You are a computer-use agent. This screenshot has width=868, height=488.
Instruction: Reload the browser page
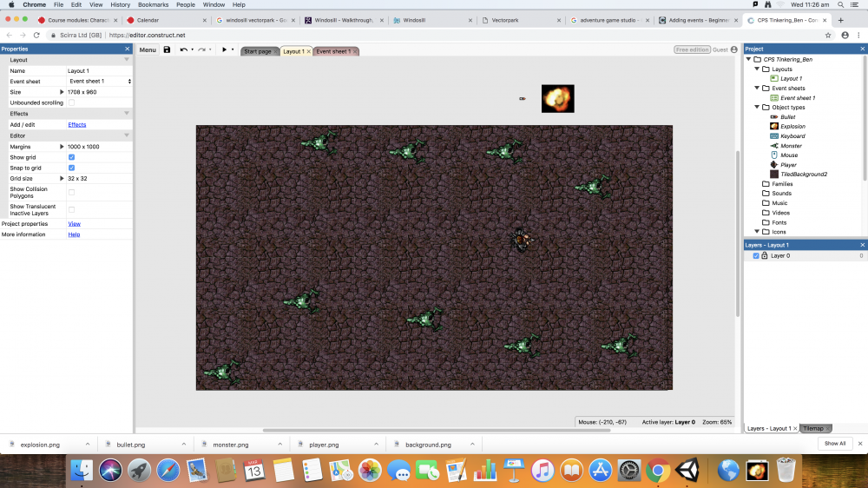[x=36, y=35]
